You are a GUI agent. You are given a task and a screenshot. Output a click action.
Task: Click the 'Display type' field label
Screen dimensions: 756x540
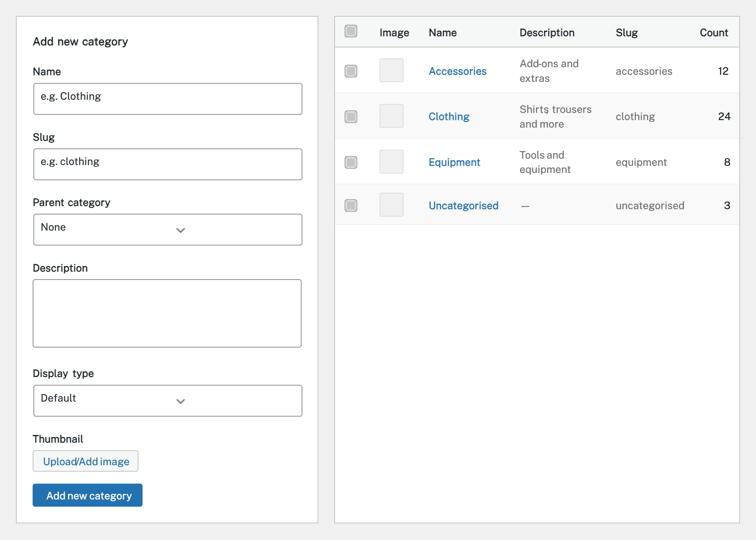[63, 373]
